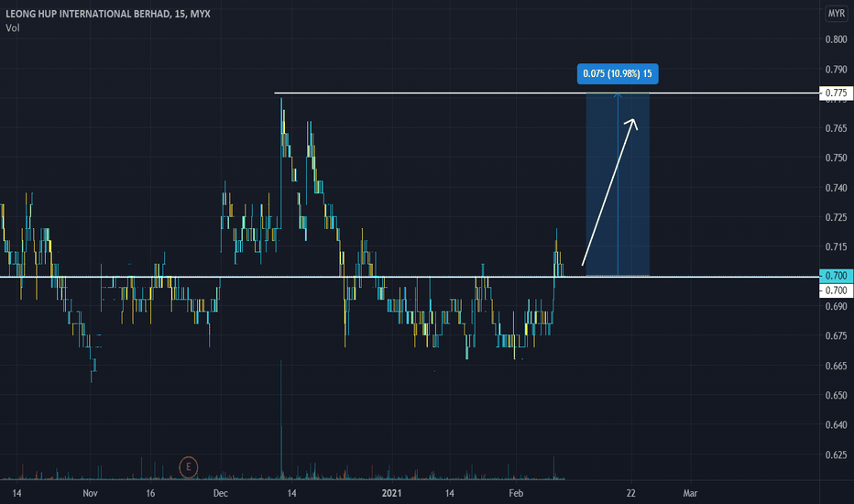Click the 0.640 price axis value
Viewport: 854px width, 504px height.
pos(836,424)
